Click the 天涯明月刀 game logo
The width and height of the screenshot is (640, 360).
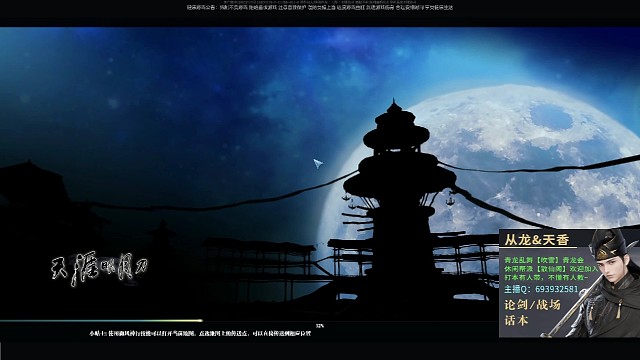(99, 268)
